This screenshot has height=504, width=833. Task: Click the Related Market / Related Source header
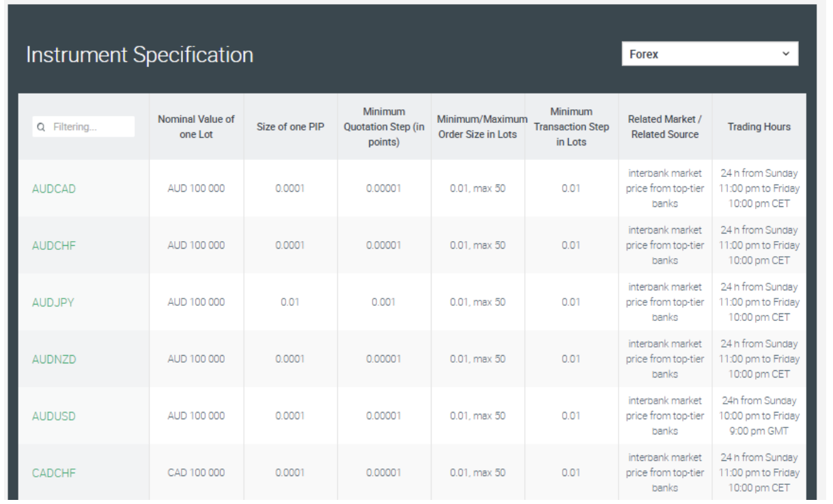tap(665, 127)
